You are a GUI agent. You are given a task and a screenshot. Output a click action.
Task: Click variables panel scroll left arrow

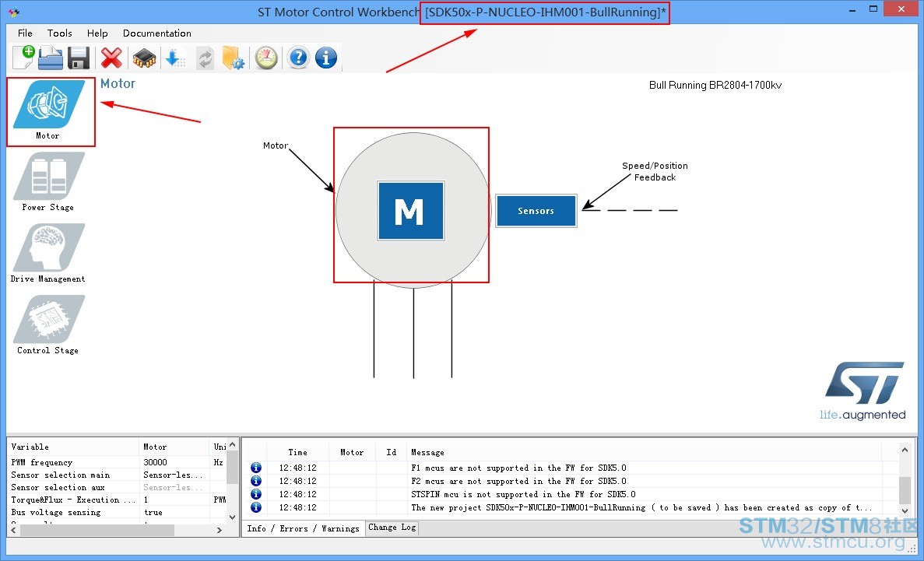tap(14, 530)
